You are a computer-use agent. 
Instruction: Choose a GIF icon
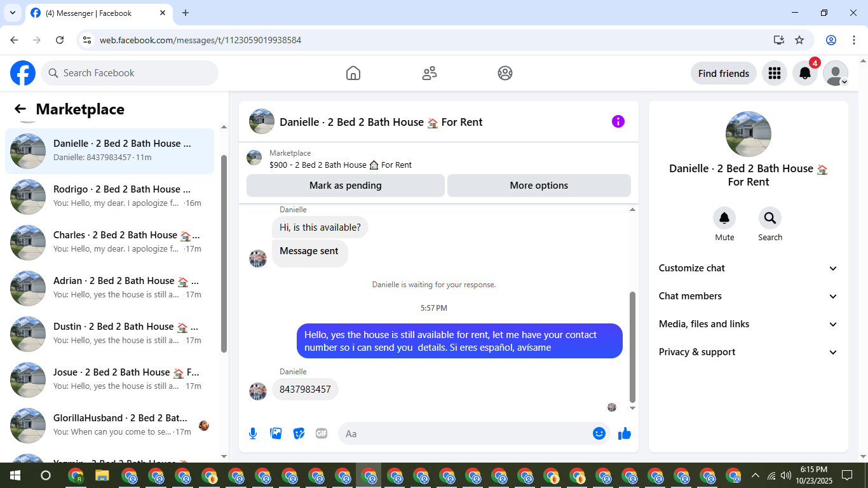(x=322, y=433)
